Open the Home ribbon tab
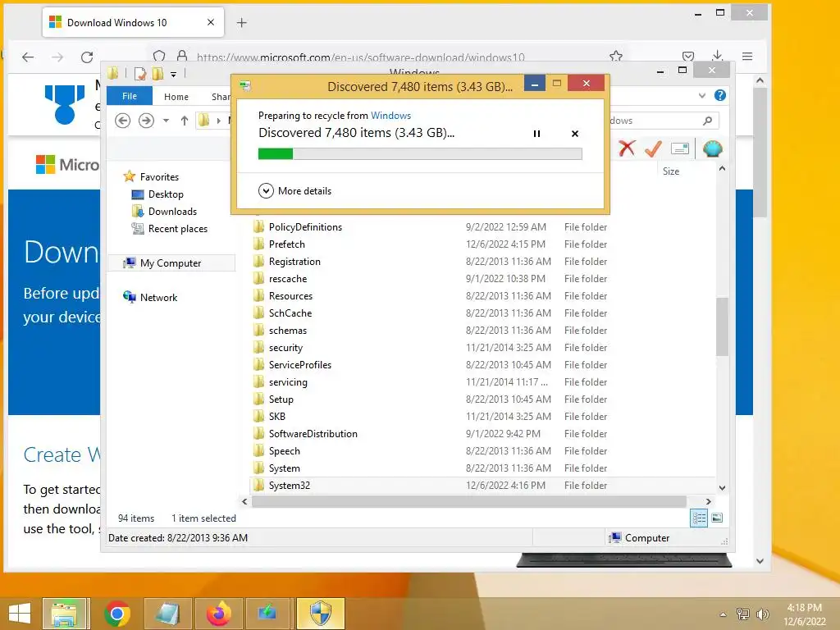This screenshot has width=840, height=630. 176,97
